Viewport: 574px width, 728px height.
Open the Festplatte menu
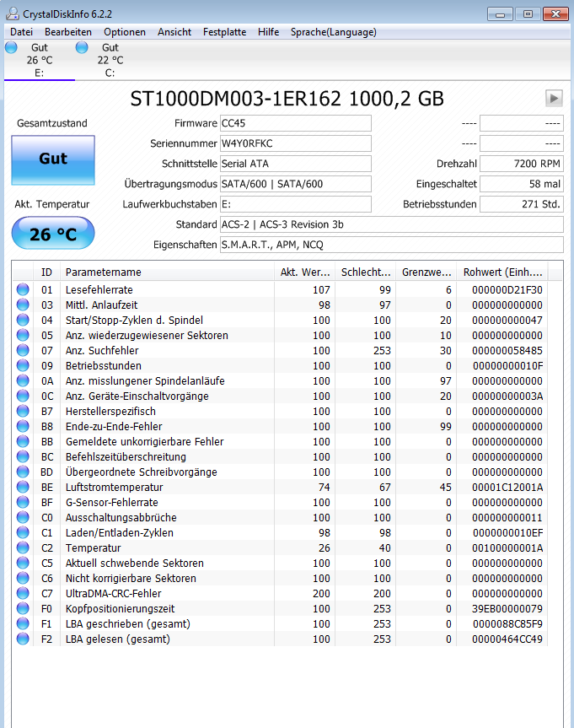click(224, 32)
